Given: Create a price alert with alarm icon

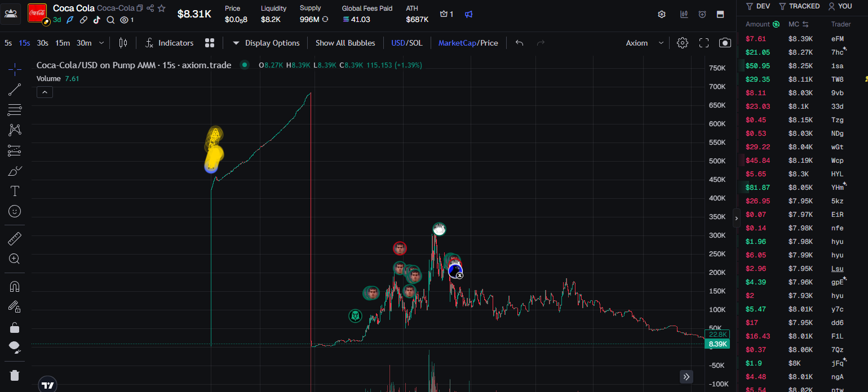Looking at the screenshot, I should click(702, 14).
